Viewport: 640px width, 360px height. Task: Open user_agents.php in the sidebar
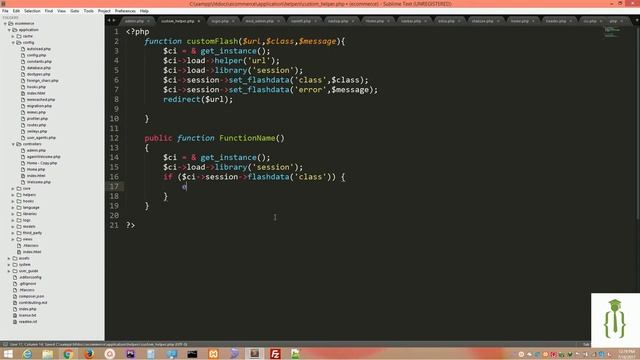(41, 138)
